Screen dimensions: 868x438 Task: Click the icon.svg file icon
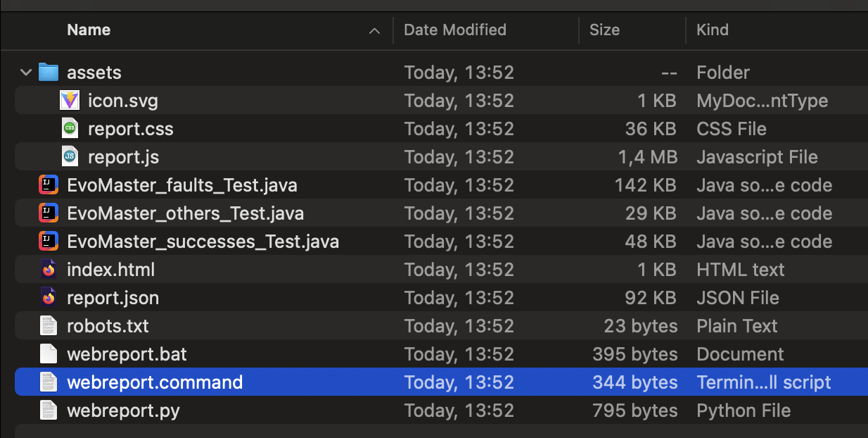tap(70, 101)
